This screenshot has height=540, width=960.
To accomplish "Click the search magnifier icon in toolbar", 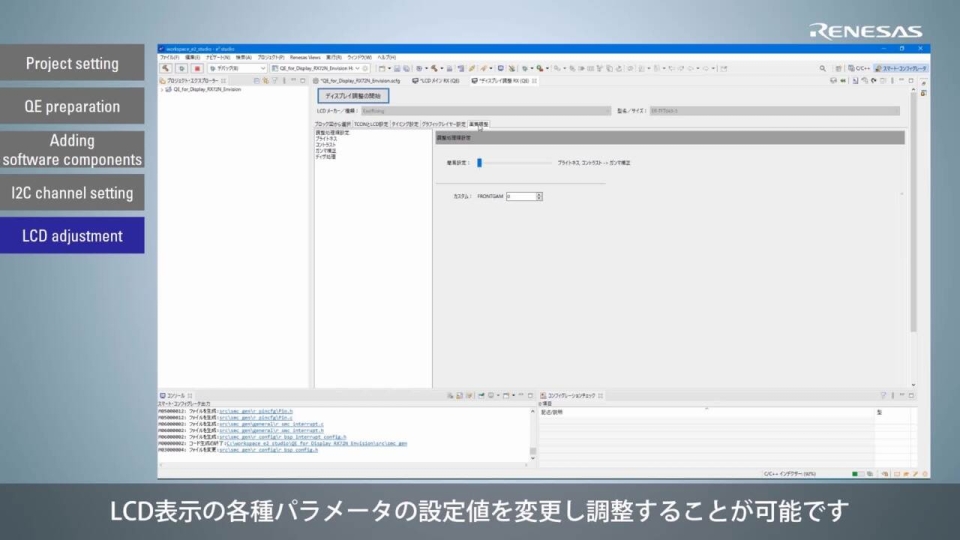I will tap(823, 68).
